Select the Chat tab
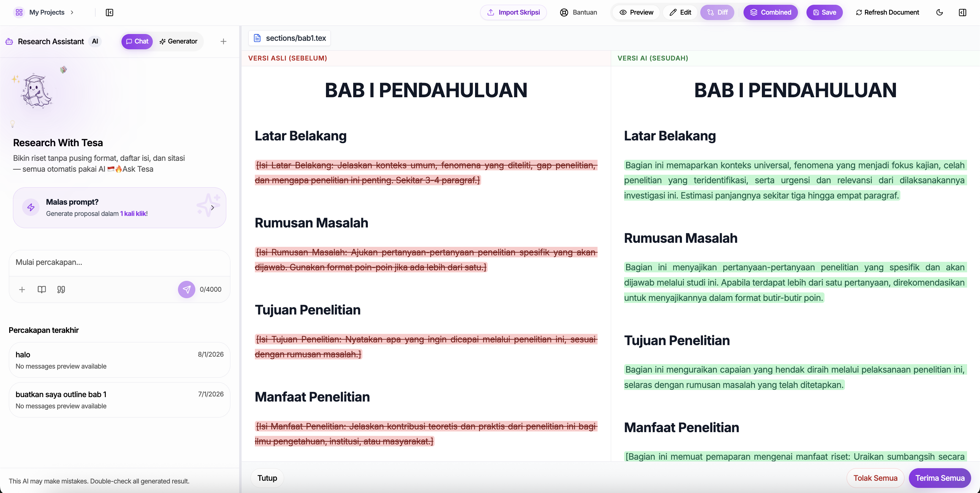 pyautogui.click(x=137, y=41)
